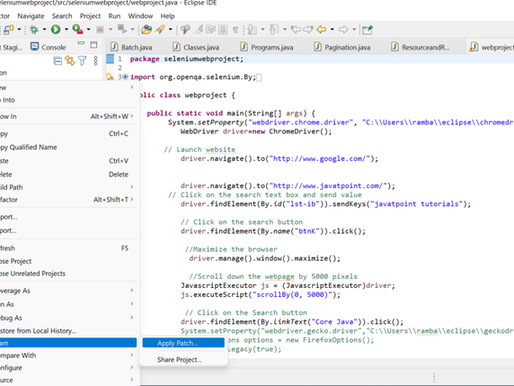Click the Open Type package icon

(146, 30)
